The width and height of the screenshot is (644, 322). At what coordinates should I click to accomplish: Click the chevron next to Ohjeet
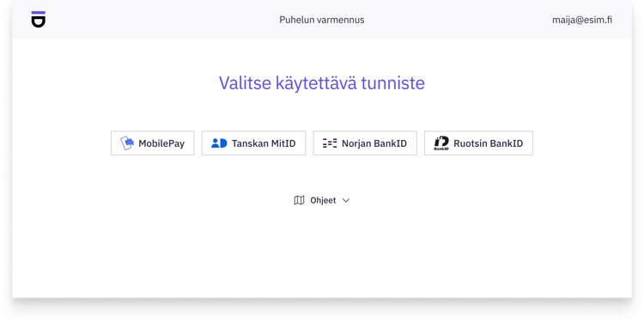(x=346, y=200)
